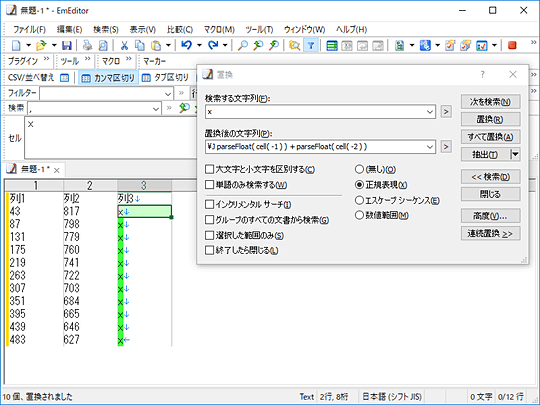Open the 抽出 button dropdown arrow
Screen dimensions: 540x405
(515, 154)
